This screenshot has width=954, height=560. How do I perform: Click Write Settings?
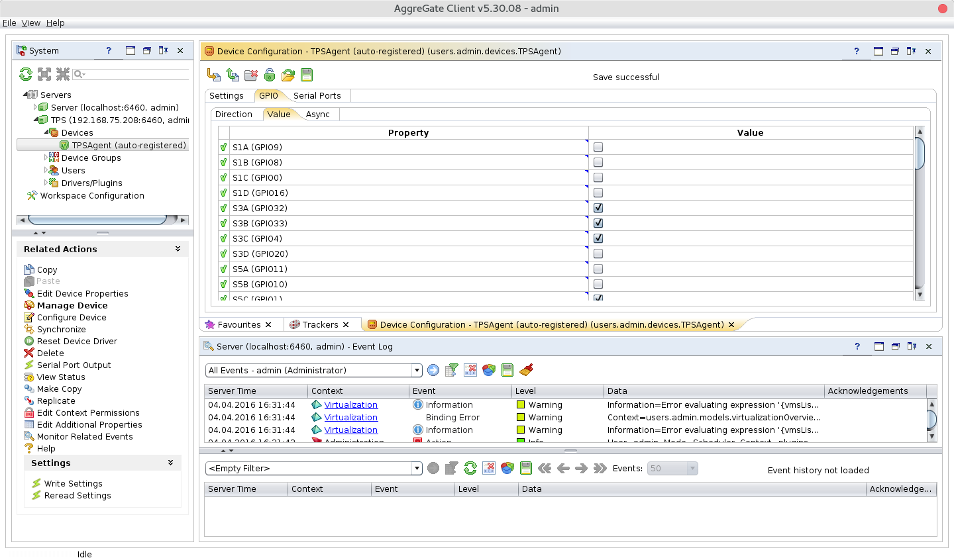point(74,483)
